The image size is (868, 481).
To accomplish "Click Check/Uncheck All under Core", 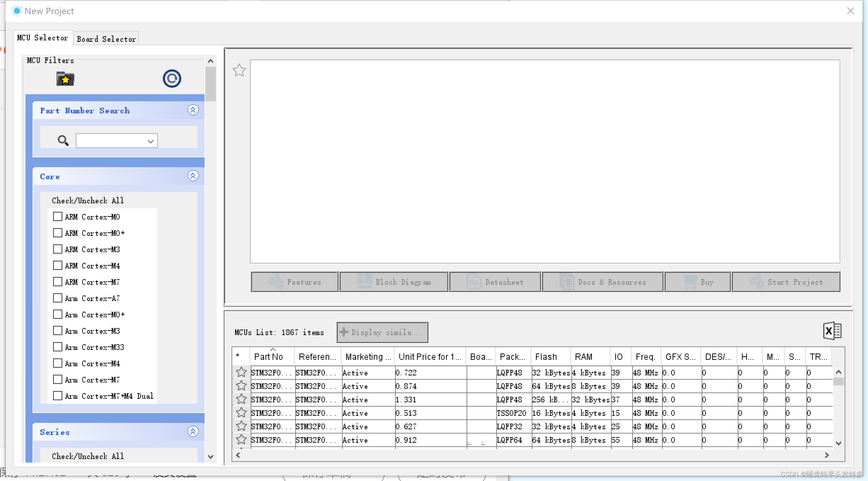I will tap(87, 200).
